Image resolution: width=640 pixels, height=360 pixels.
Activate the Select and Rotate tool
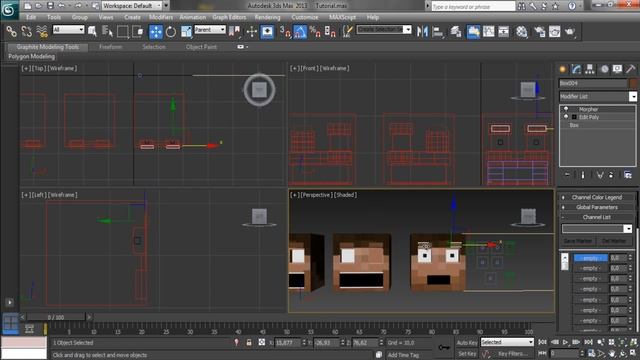171,31
